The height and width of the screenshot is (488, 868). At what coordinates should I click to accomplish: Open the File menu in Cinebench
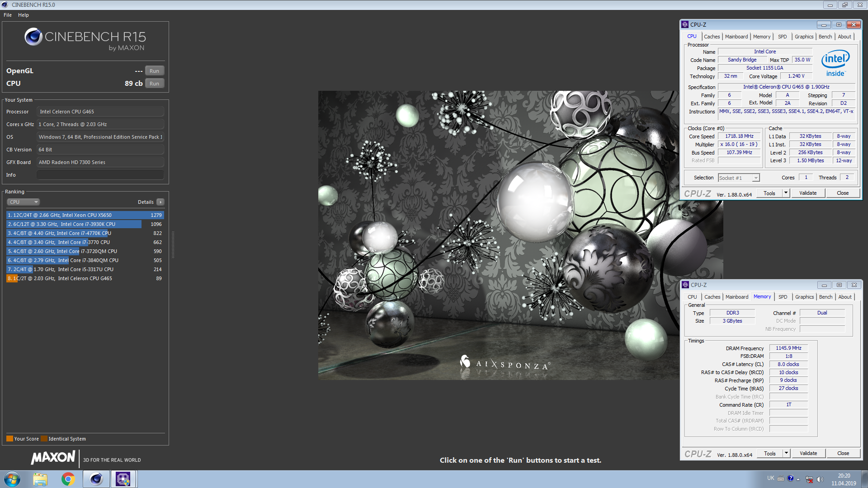(x=8, y=15)
